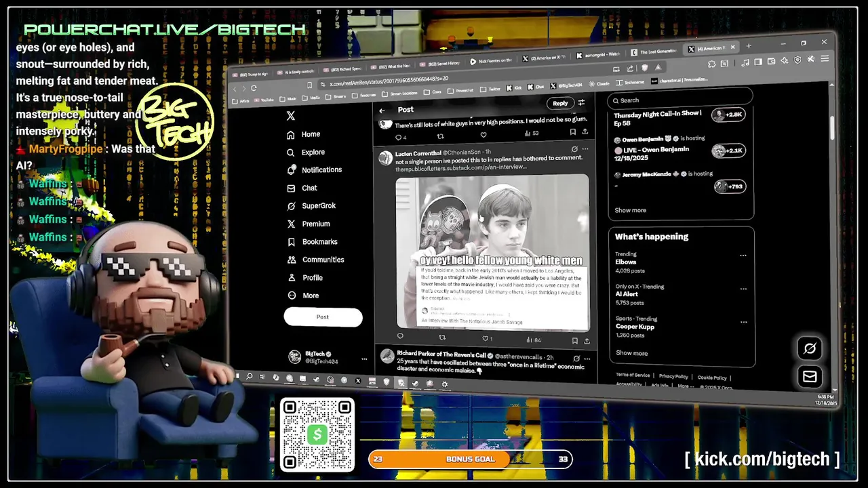This screenshot has width=868, height=488.
Task: View 84 views analytics on Lucien's post
Action: [x=533, y=340]
